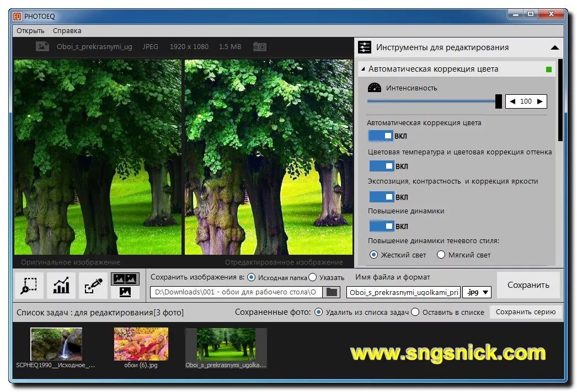Click the original image preview

(98, 157)
